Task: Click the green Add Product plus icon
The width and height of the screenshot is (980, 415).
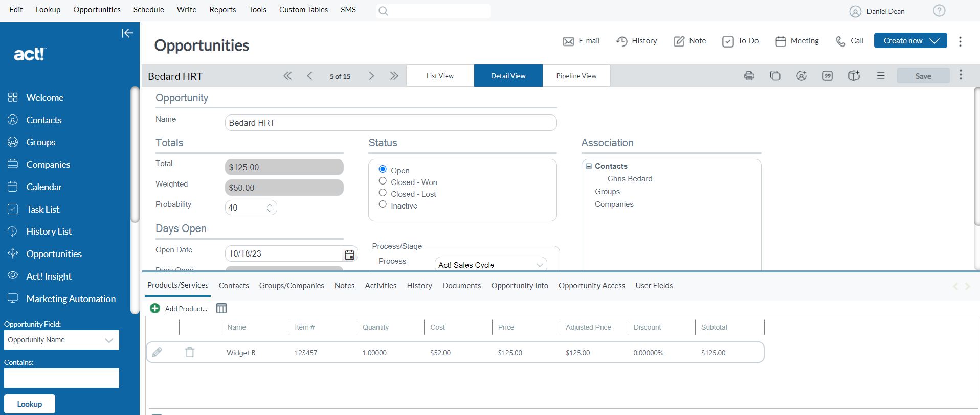Action: tap(155, 308)
